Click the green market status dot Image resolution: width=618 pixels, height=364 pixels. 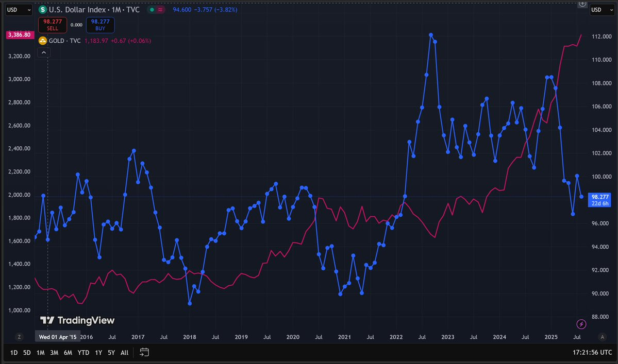[x=152, y=10]
